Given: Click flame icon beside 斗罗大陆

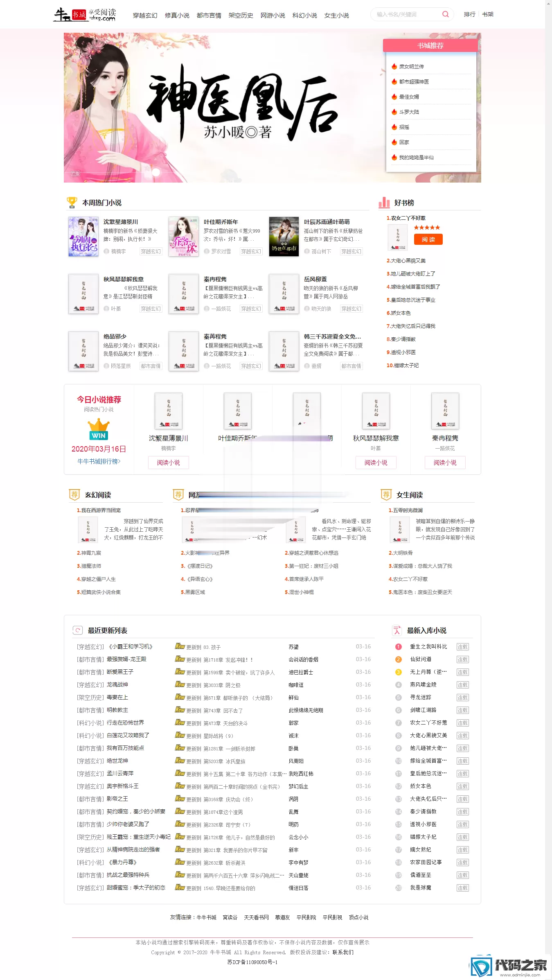Looking at the screenshot, I should pyautogui.click(x=394, y=112).
